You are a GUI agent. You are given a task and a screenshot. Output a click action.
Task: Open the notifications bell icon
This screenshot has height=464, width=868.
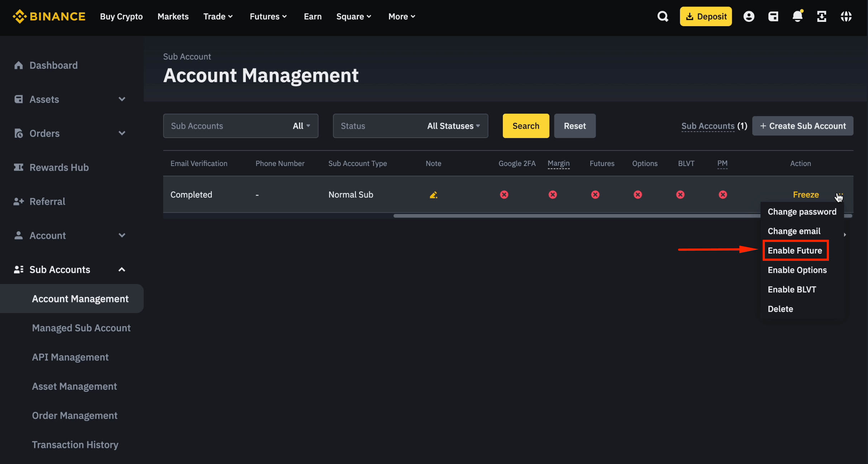[797, 16]
